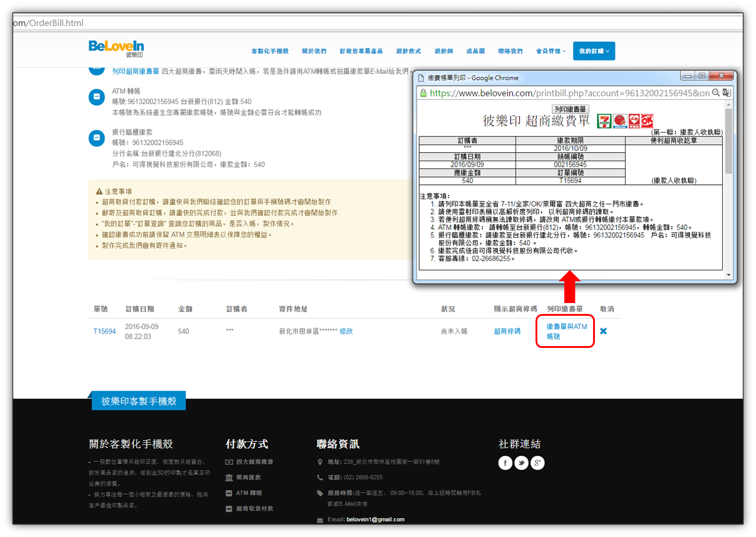756x537 pixels.
Task: Click the 尚未入帳 status text
Action: point(455,332)
